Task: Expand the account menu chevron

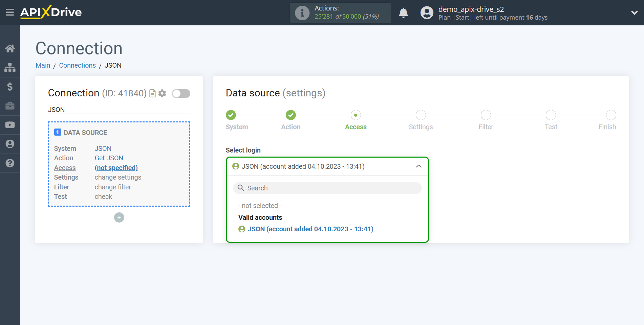Action: 634,13
